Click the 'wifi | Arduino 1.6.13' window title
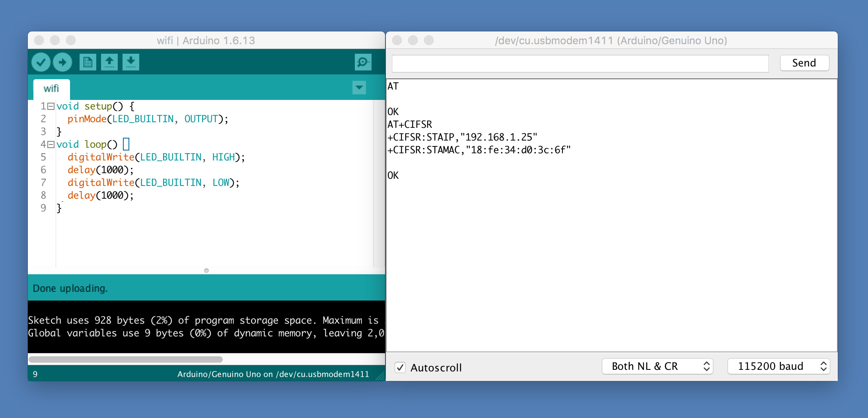 (206, 41)
